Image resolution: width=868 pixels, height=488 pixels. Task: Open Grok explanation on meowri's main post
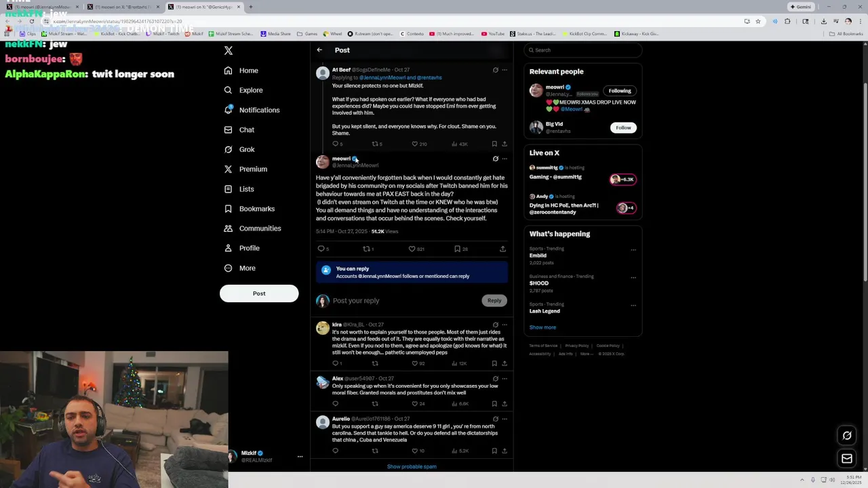tap(495, 159)
